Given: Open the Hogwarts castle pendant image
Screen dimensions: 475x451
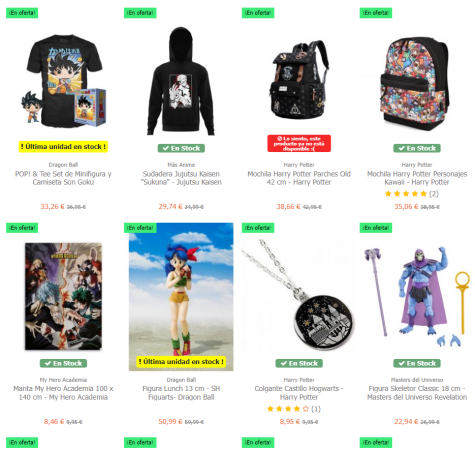Looking at the screenshot, I should 299,296.
